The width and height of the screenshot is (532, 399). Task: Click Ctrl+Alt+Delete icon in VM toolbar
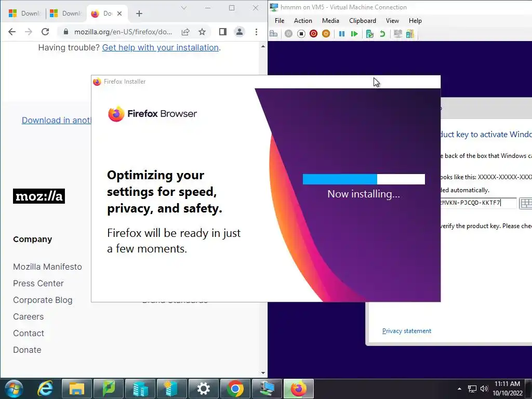(x=273, y=34)
